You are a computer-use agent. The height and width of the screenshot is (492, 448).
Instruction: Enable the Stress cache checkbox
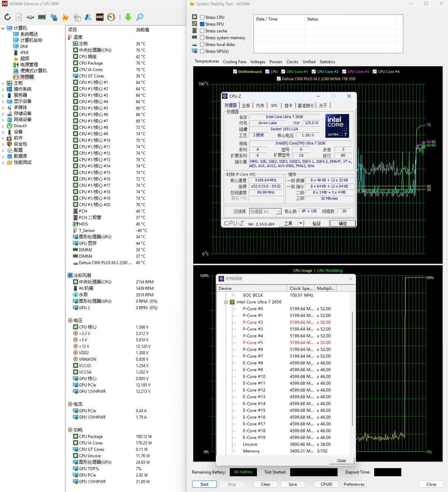[x=202, y=31]
